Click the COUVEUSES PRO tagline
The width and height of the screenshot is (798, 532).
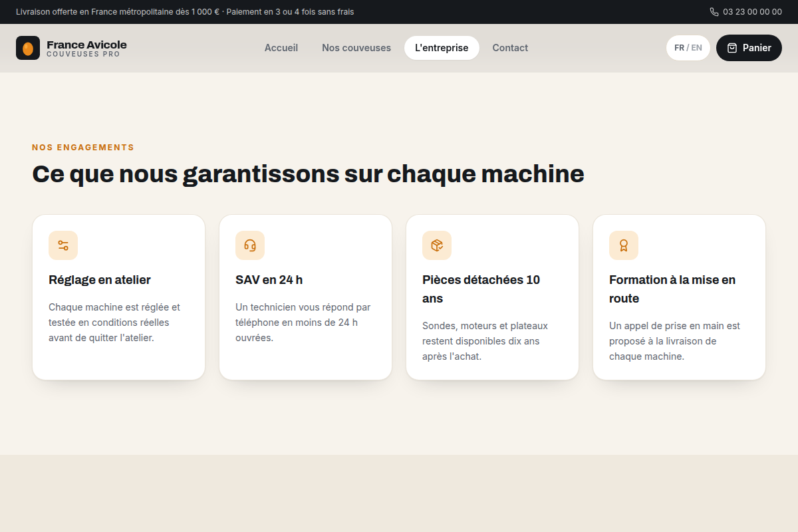click(x=83, y=55)
